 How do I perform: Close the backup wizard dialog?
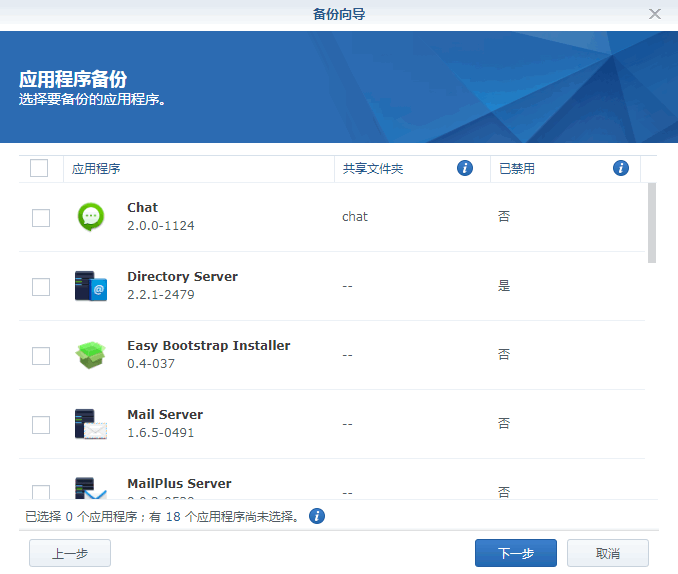tap(655, 14)
